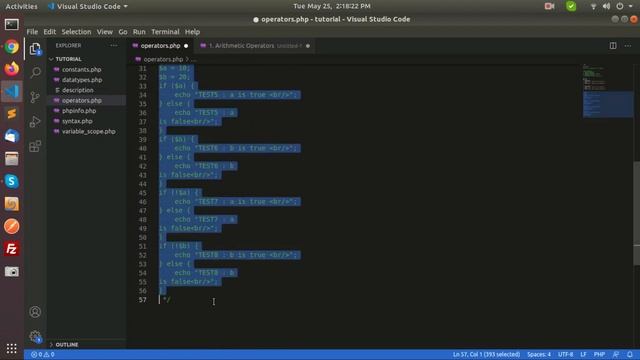Click the errors and warnings count in status bar
The image size is (640, 360).
point(43,354)
